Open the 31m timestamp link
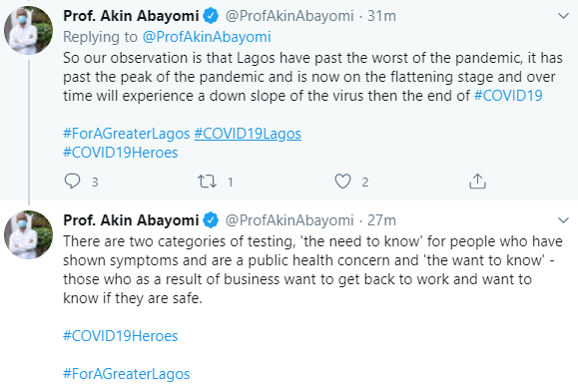 click(x=381, y=16)
